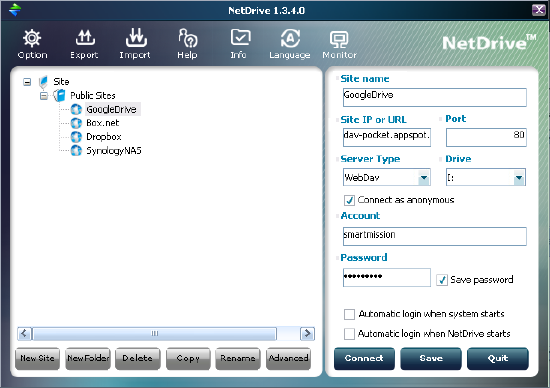Click the New Folder button
Image resolution: width=550 pixels, height=388 pixels.
88,359
